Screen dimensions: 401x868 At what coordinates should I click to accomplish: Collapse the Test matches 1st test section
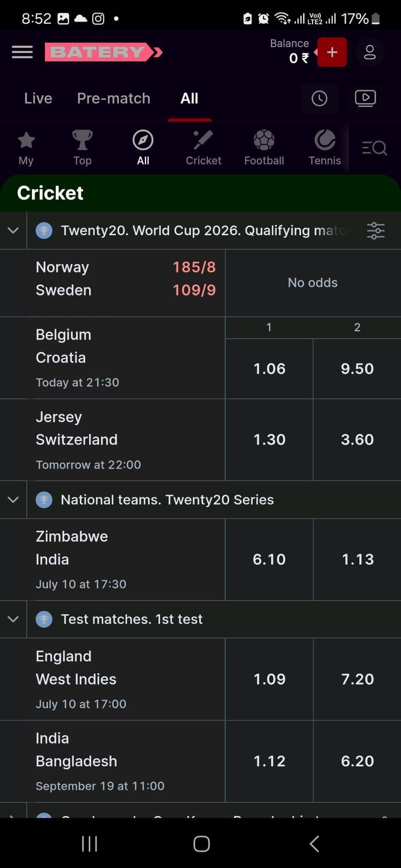(x=13, y=619)
